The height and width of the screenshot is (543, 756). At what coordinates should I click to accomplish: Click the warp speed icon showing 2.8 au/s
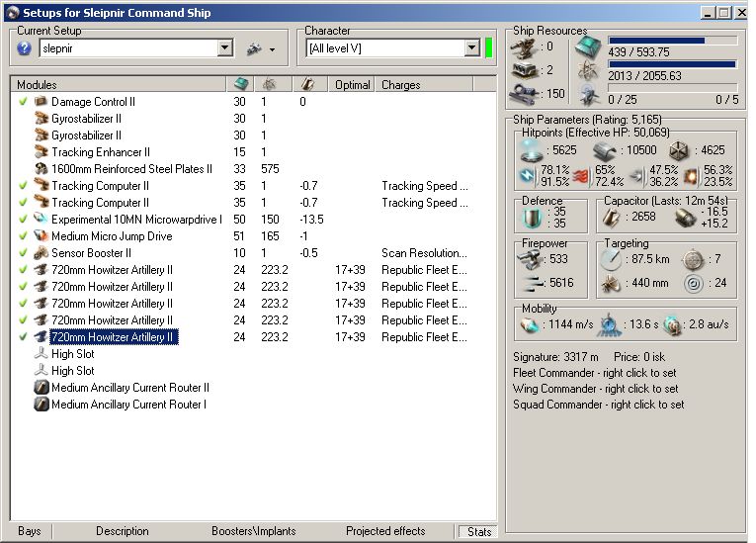[672, 325]
